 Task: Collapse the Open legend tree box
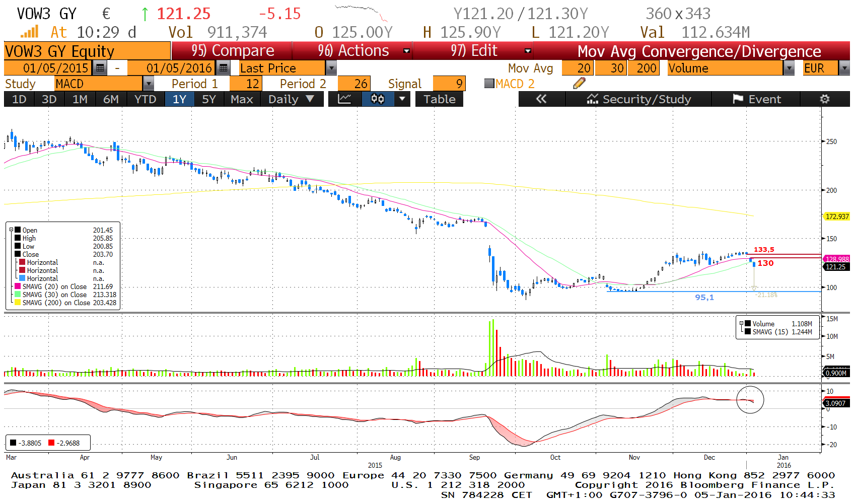click(11, 230)
